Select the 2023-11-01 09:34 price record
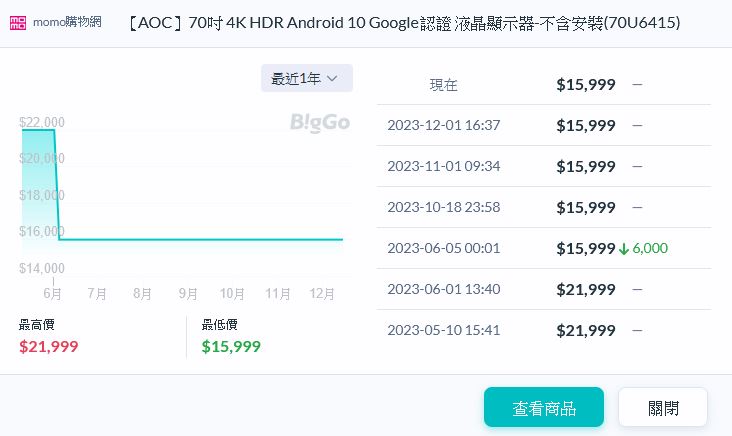Viewport: 732px width, 436px height. (543, 166)
